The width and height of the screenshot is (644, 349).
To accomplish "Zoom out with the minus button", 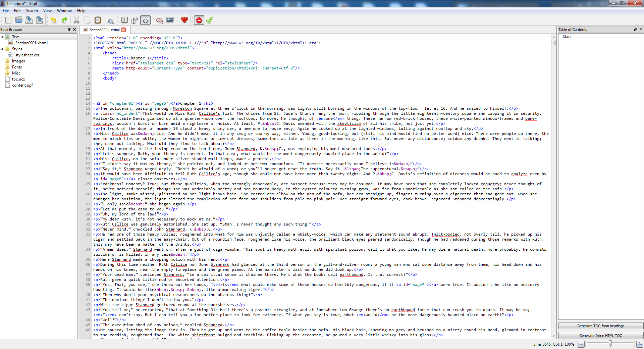I will [581, 344].
